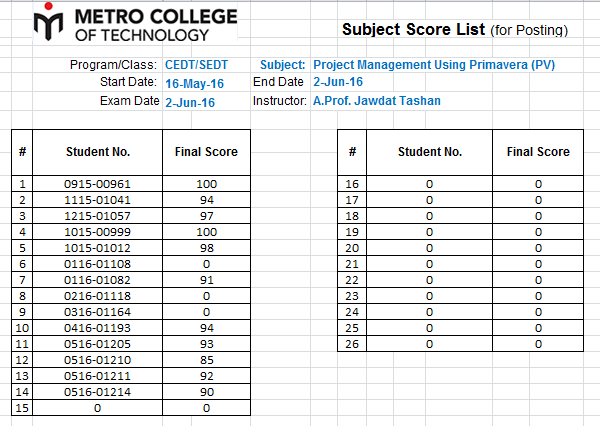The width and height of the screenshot is (600, 426).
Task: Click right table Student No. header
Action: 430,152
